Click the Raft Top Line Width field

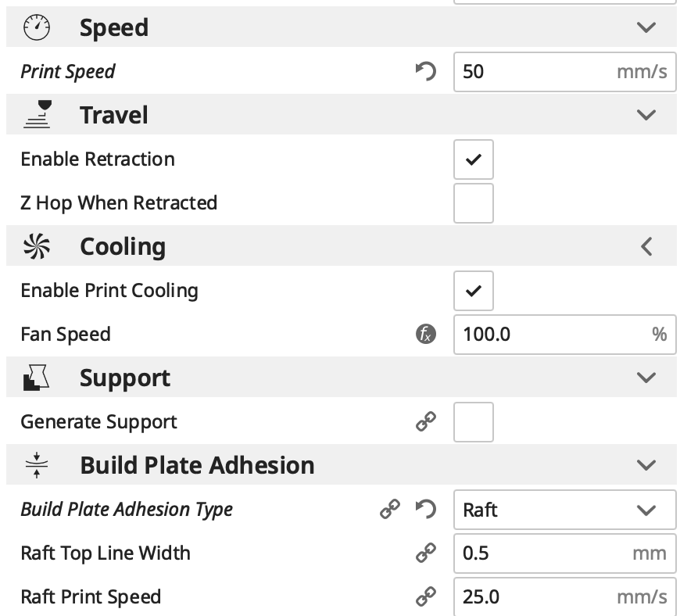pyautogui.click(x=543, y=553)
